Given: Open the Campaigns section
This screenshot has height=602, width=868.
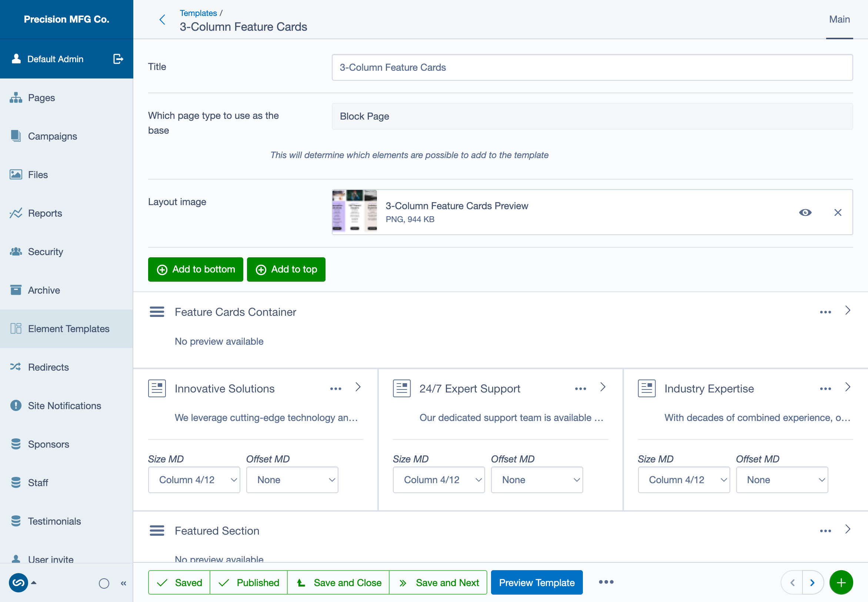Looking at the screenshot, I should pyautogui.click(x=66, y=136).
